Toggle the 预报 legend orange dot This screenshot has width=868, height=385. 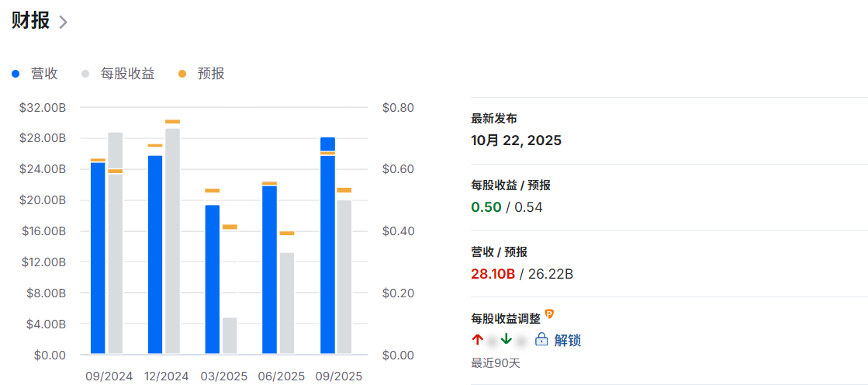182,74
